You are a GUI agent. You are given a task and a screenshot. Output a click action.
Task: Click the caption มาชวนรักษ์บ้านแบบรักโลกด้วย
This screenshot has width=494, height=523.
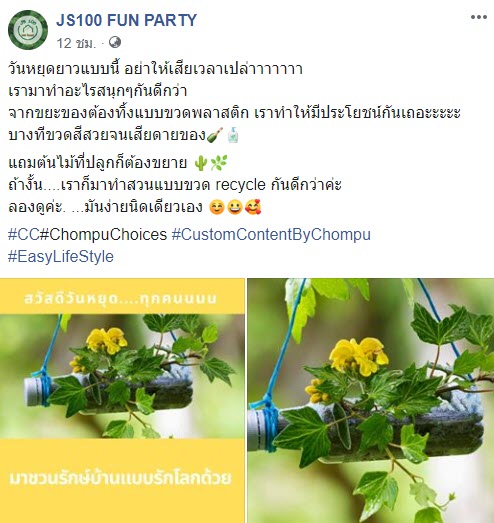[120, 478]
